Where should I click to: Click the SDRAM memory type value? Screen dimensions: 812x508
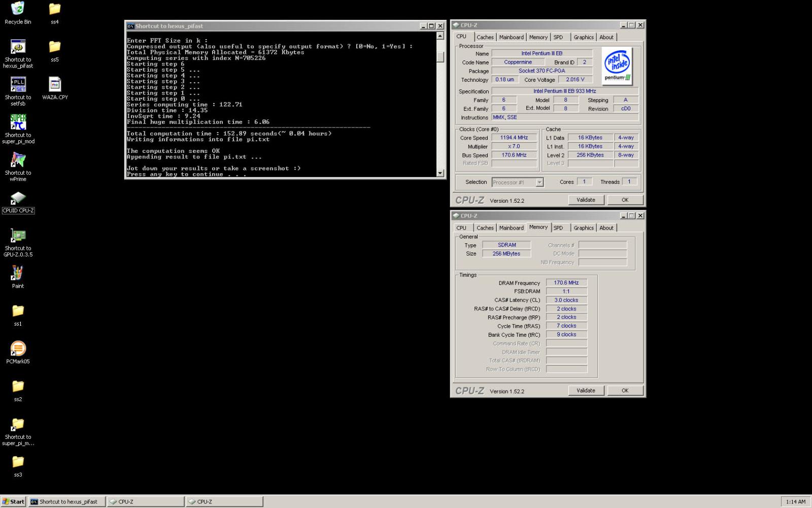tap(506, 245)
